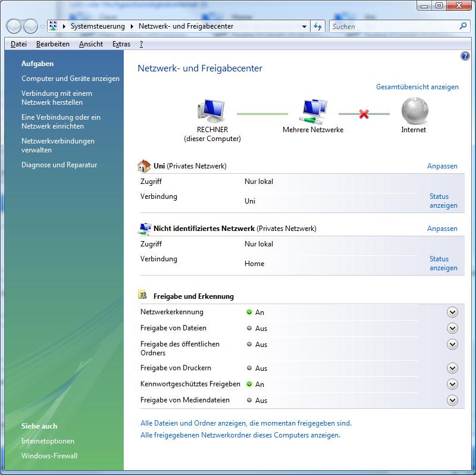
Task: Open Computer und Geräte anzeigen task
Action: (70, 79)
